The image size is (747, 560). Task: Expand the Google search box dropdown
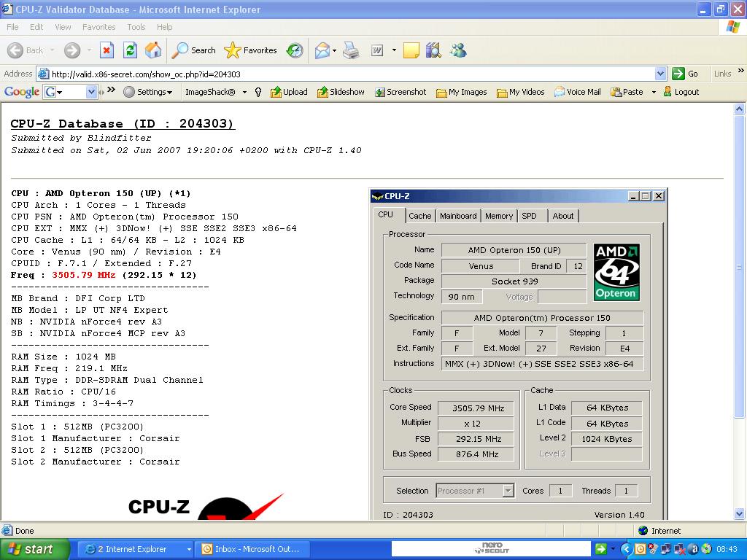(x=91, y=92)
